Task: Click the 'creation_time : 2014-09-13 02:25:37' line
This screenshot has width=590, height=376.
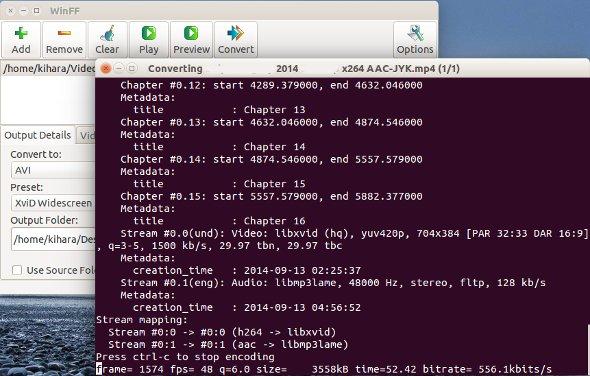Action: click(x=247, y=270)
